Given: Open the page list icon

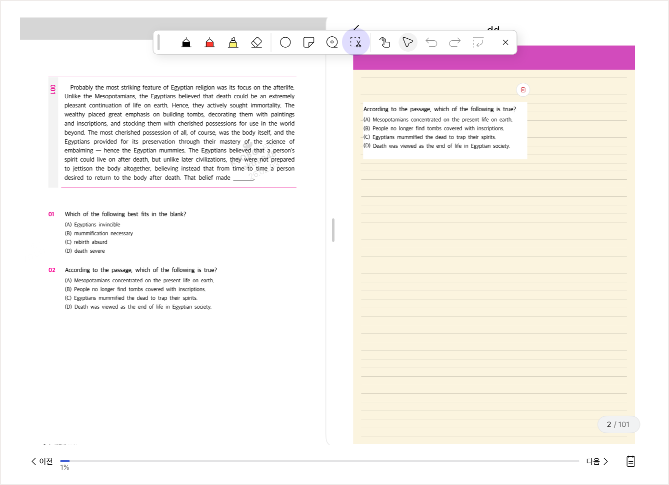Looking at the screenshot, I should tap(631, 461).
